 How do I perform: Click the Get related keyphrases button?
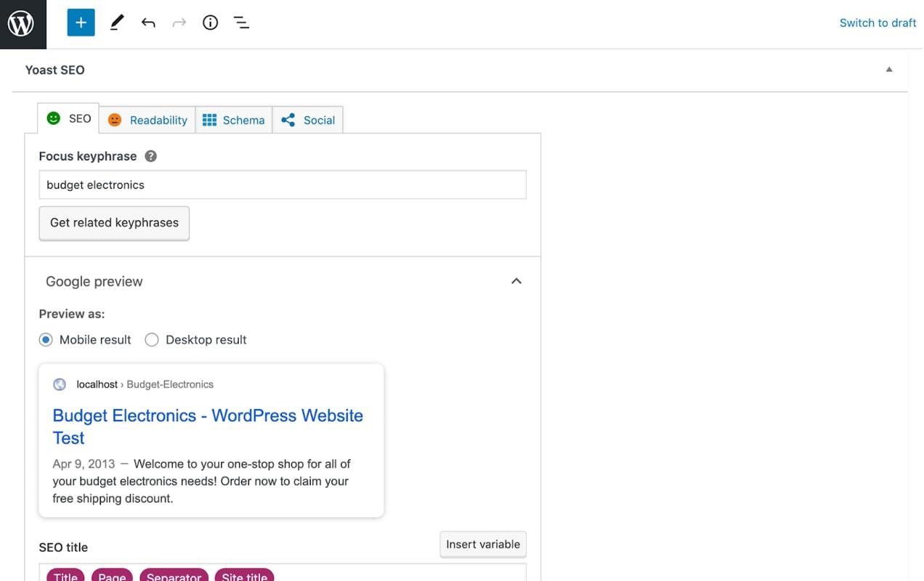coord(114,223)
